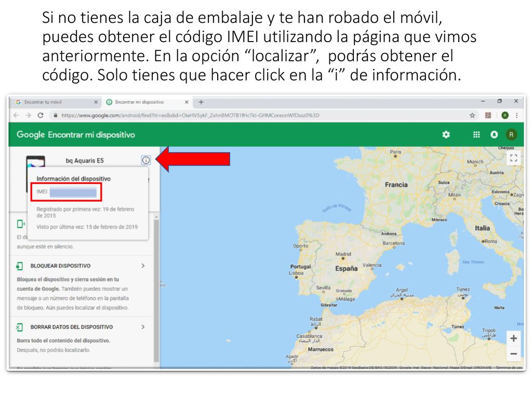The image size is (532, 399).
Task: Open Chrome profile 'R' icon in toolbar
Action: (505, 115)
